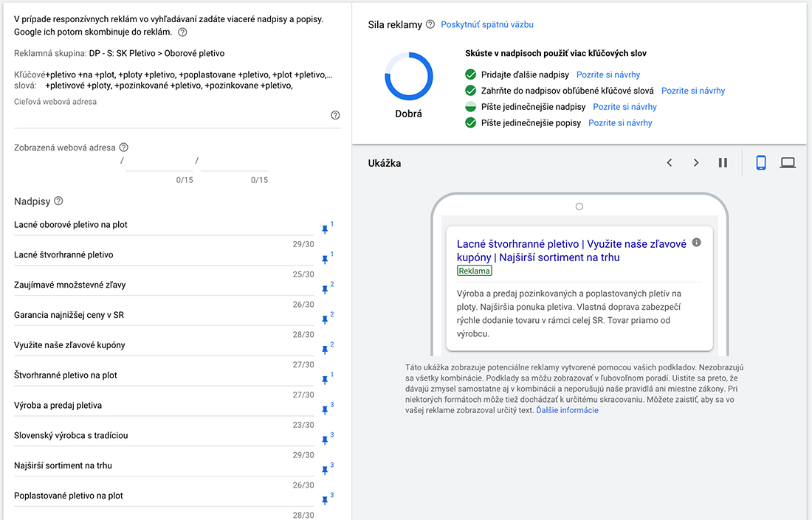This screenshot has width=812, height=520.
Task: Show previous ad preview
Action: [669, 163]
